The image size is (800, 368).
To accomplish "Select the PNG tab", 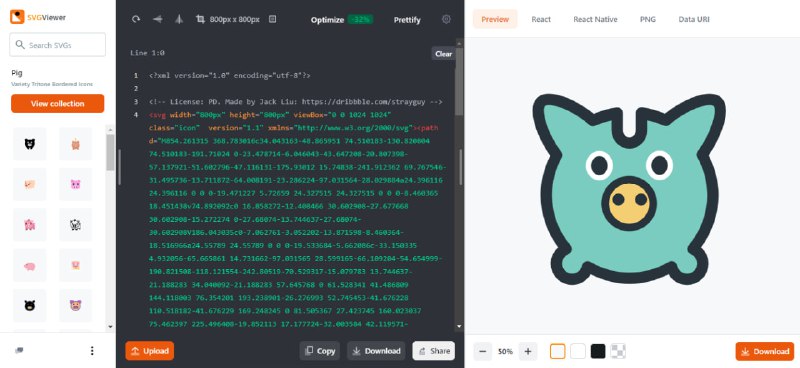I will 647,19.
